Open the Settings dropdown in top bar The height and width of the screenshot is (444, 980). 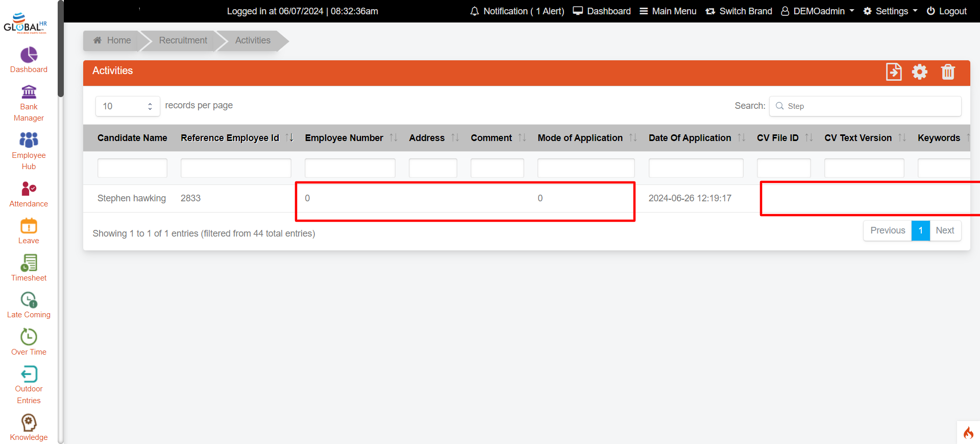click(x=891, y=11)
